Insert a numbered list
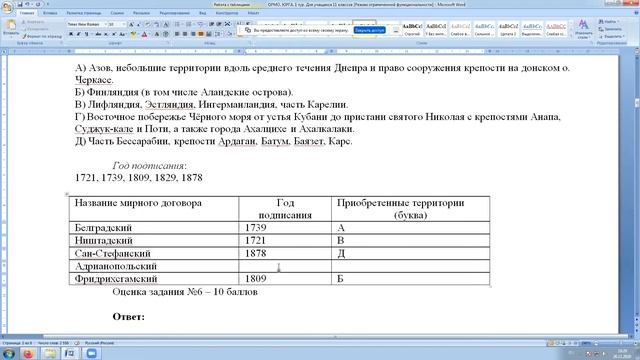The height and width of the screenshot is (360, 640). pyautogui.click(x=188, y=24)
